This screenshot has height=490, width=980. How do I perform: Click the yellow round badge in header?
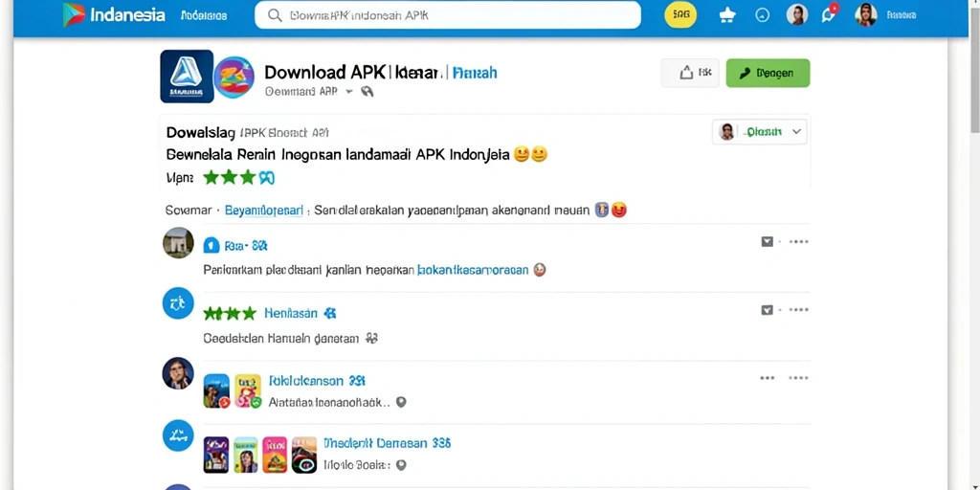(680, 15)
